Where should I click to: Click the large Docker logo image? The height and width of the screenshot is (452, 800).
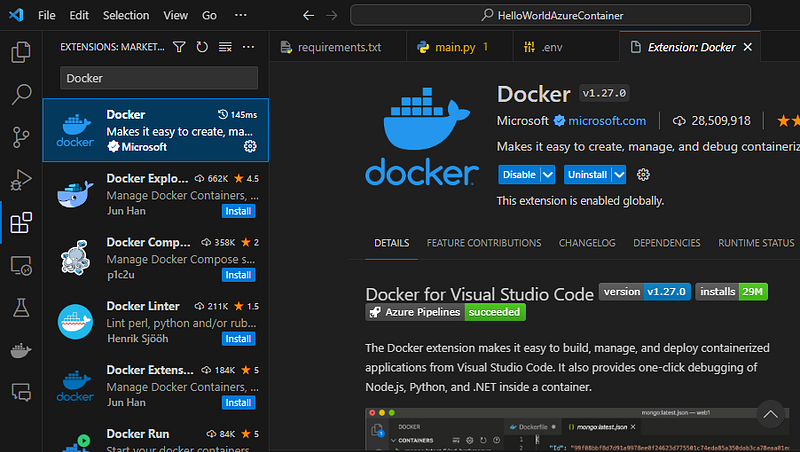[422, 135]
